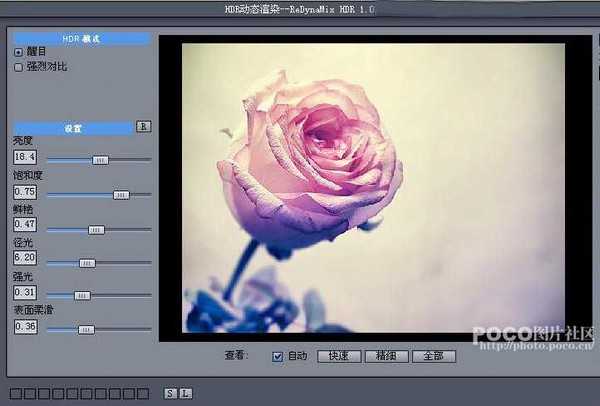Screen dimensions: 600x406
Task: Click the 强光 slider handle
Action: [82, 295]
